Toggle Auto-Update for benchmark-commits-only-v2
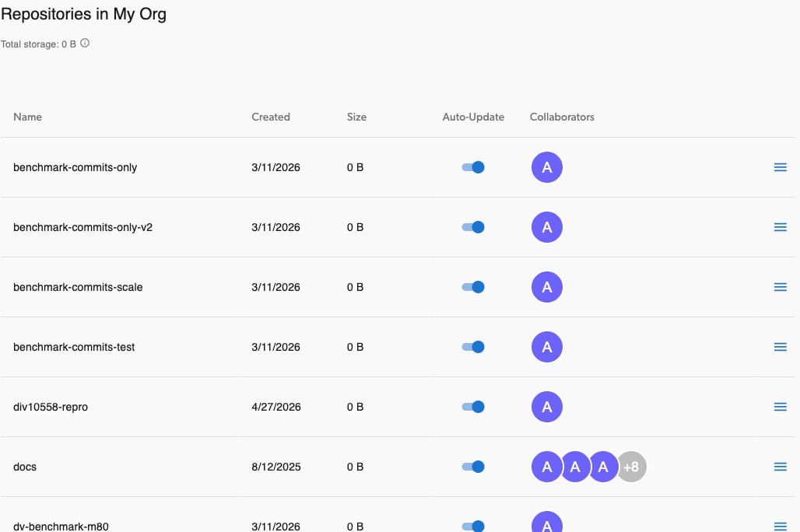 tap(473, 227)
